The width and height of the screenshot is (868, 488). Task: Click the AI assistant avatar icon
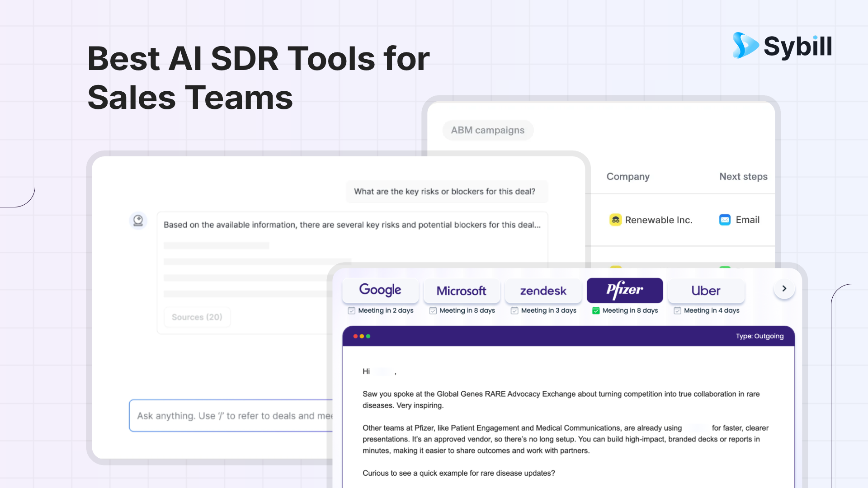pyautogui.click(x=138, y=221)
